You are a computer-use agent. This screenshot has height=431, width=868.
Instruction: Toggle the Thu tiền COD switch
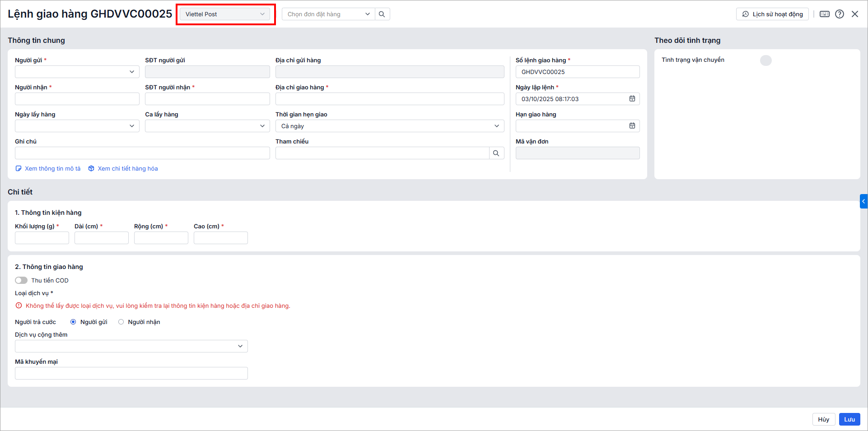[x=21, y=280]
